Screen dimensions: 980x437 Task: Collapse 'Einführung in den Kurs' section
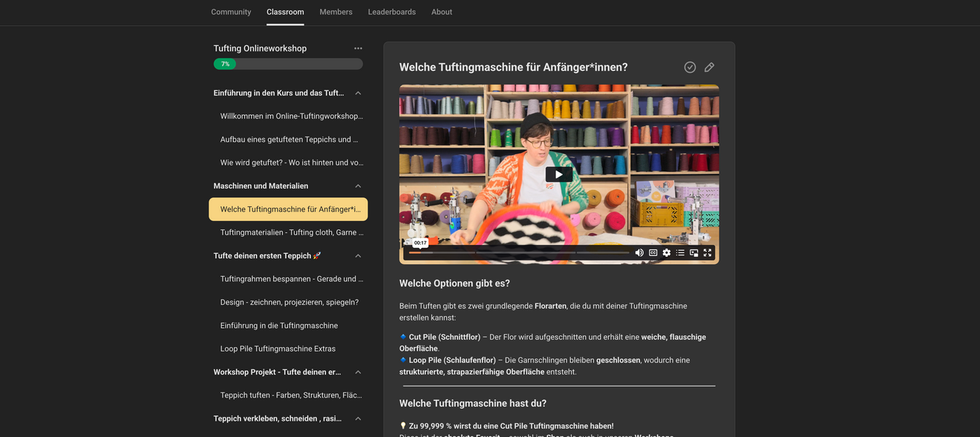(358, 93)
